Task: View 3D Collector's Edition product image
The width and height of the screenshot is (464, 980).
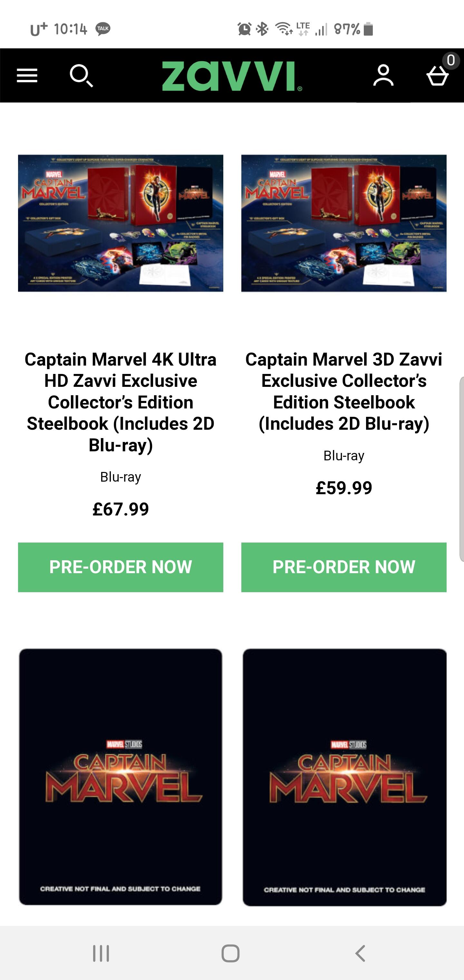Action: (x=344, y=223)
